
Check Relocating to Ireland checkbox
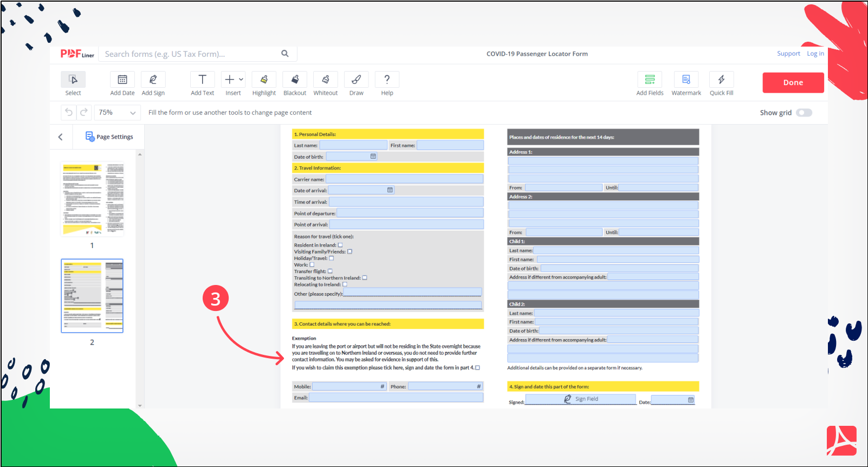coord(345,284)
